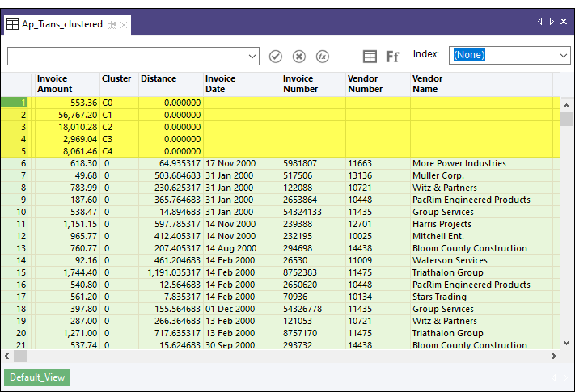Pin the Ap_Trans_clustered tab

pyautogui.click(x=112, y=25)
